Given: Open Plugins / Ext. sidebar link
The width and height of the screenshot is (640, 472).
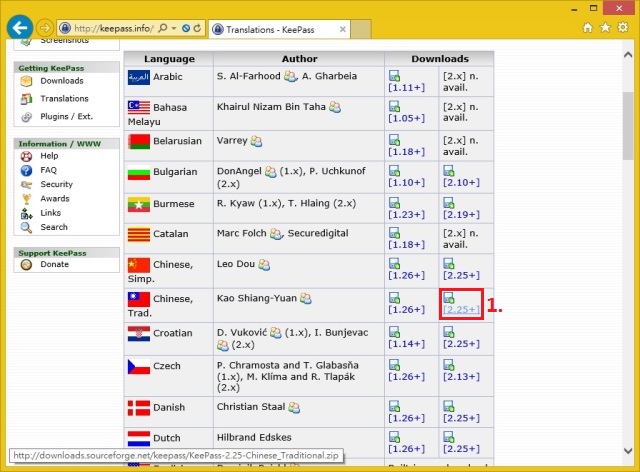Looking at the screenshot, I should 67,116.
